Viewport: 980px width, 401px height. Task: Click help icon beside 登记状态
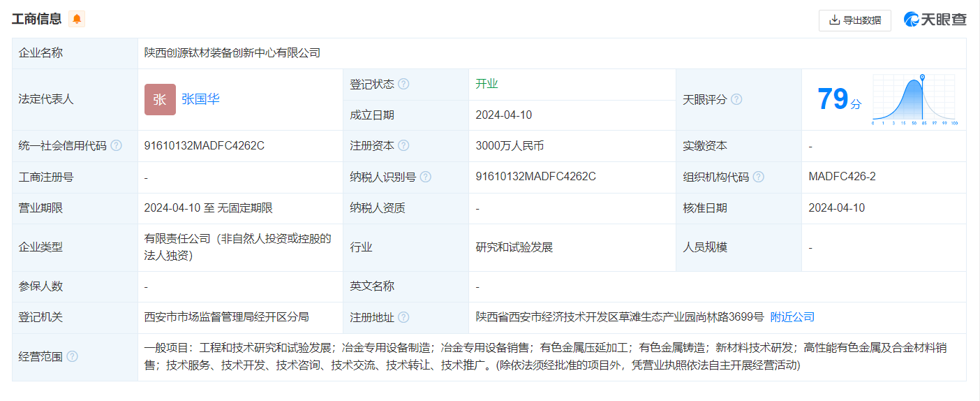[x=403, y=84]
